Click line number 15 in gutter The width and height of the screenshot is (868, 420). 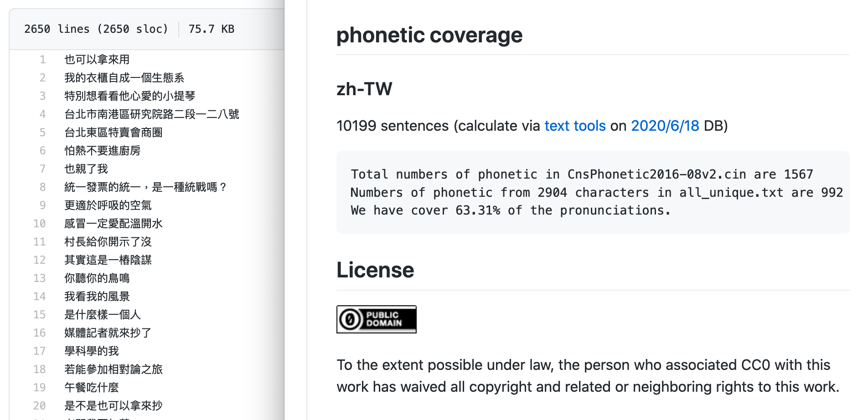coord(40,315)
